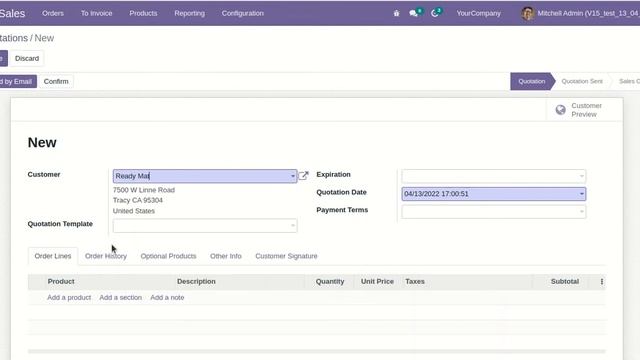Select the Quotation status stage
This screenshot has width=640, height=360.
(x=531, y=81)
